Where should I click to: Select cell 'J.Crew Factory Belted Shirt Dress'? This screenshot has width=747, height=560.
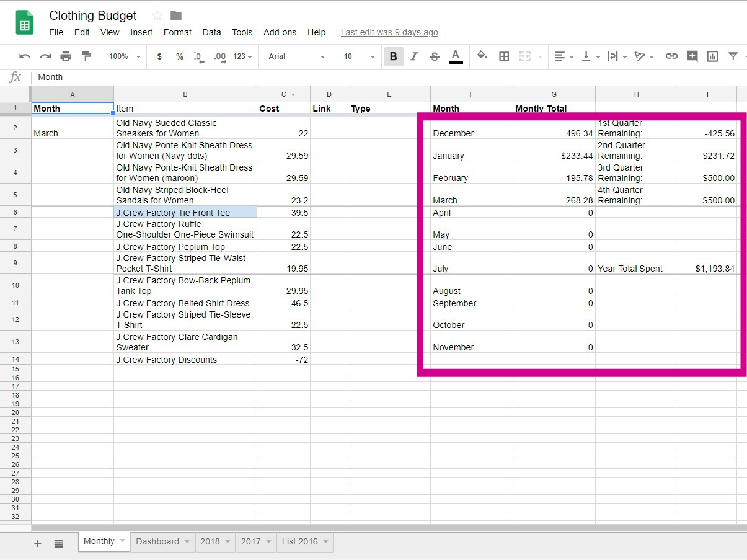pyautogui.click(x=185, y=303)
